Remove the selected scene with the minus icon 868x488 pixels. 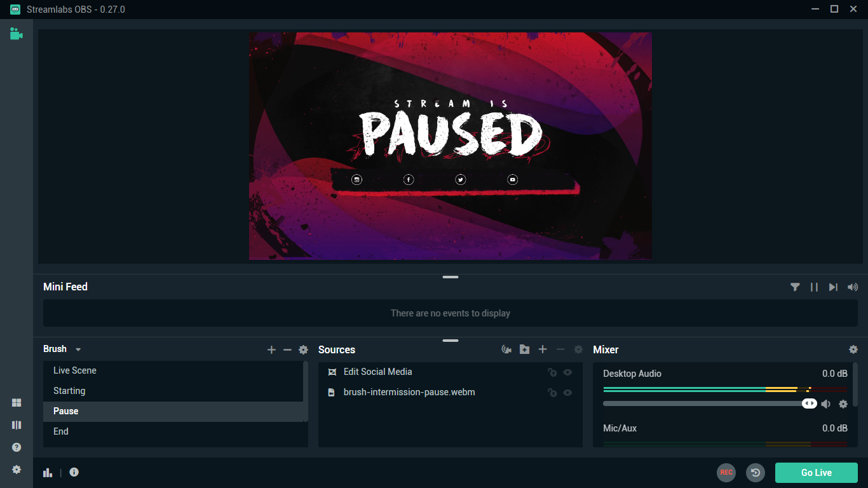point(287,350)
